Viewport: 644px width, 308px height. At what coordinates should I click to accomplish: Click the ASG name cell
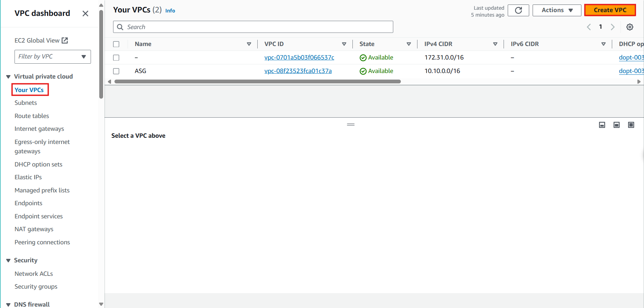tap(140, 71)
